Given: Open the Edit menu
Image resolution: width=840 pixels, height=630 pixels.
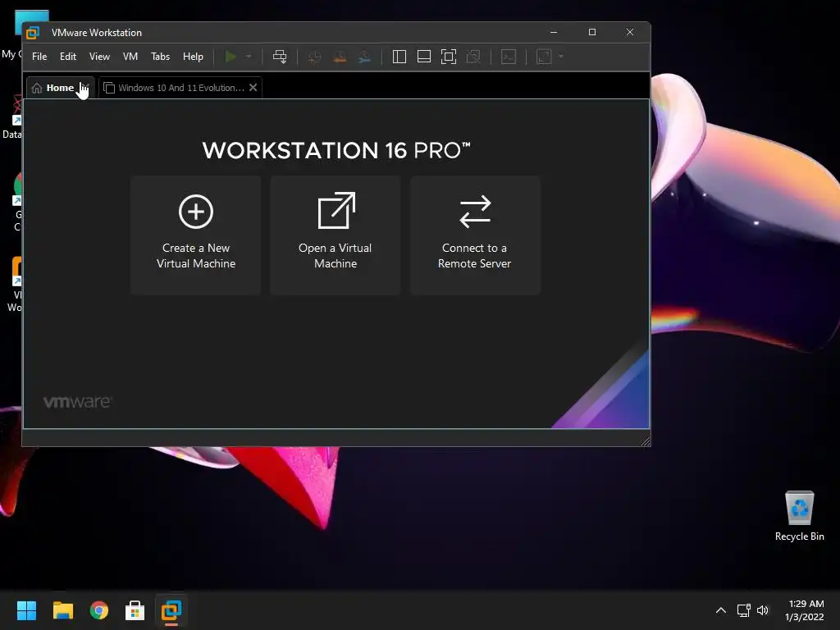Looking at the screenshot, I should pyautogui.click(x=68, y=57).
